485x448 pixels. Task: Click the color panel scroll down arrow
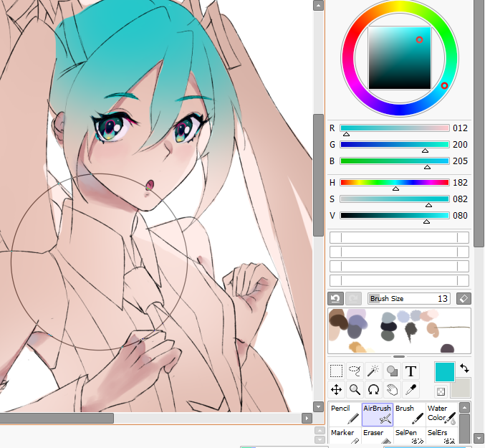(x=479, y=438)
